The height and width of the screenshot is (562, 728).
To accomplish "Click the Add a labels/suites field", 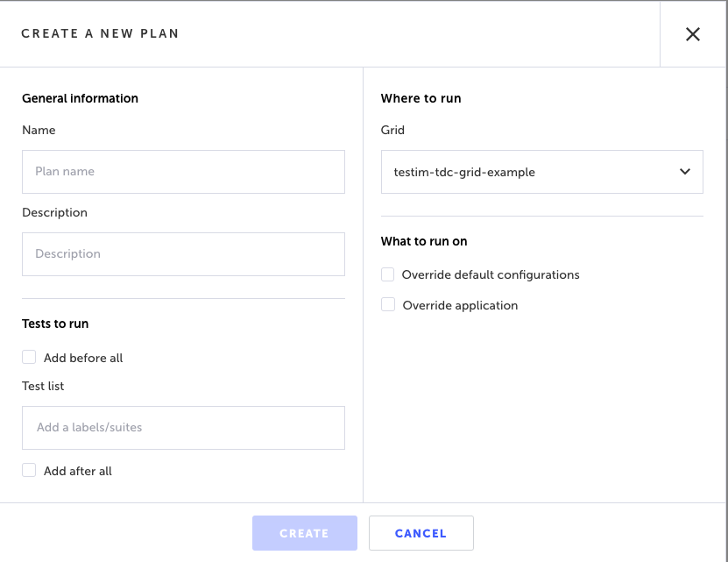I will 183,428.
